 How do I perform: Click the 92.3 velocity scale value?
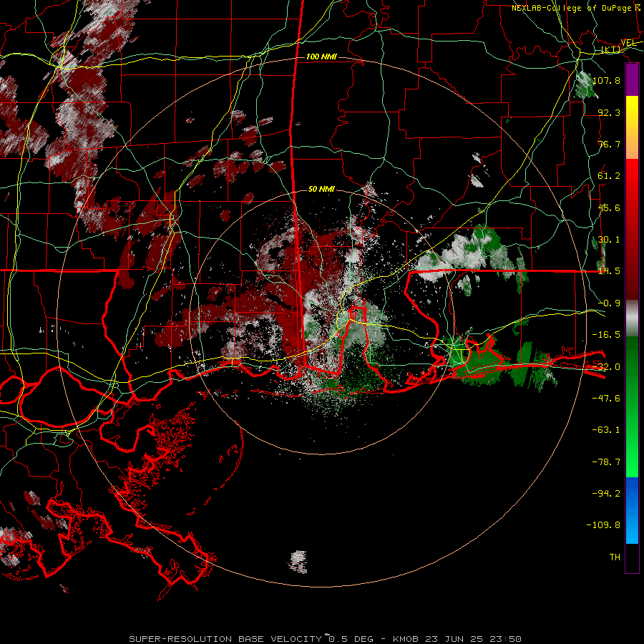[x=609, y=112]
